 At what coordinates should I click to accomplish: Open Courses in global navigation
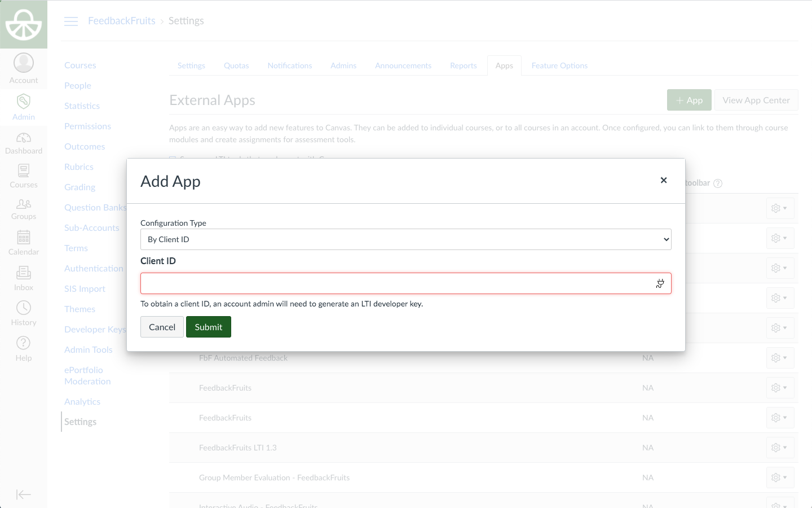point(24,176)
